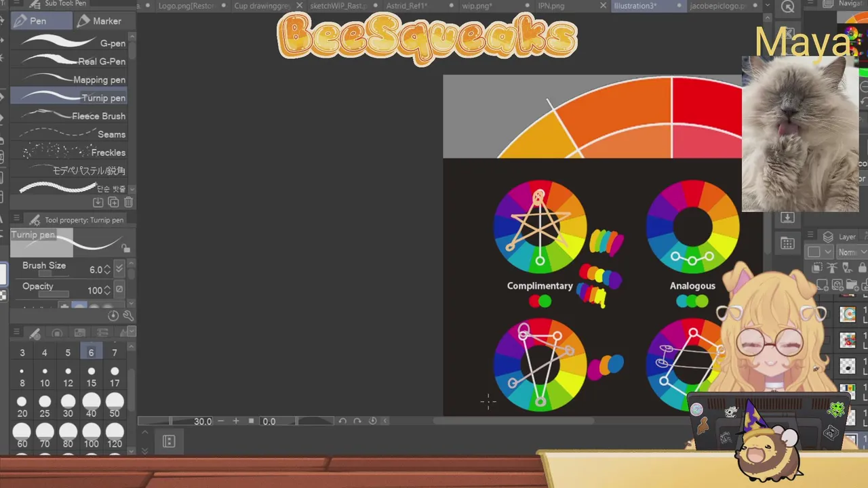Select the Freckles brush
The width and height of the screenshot is (868, 488).
[x=69, y=152]
